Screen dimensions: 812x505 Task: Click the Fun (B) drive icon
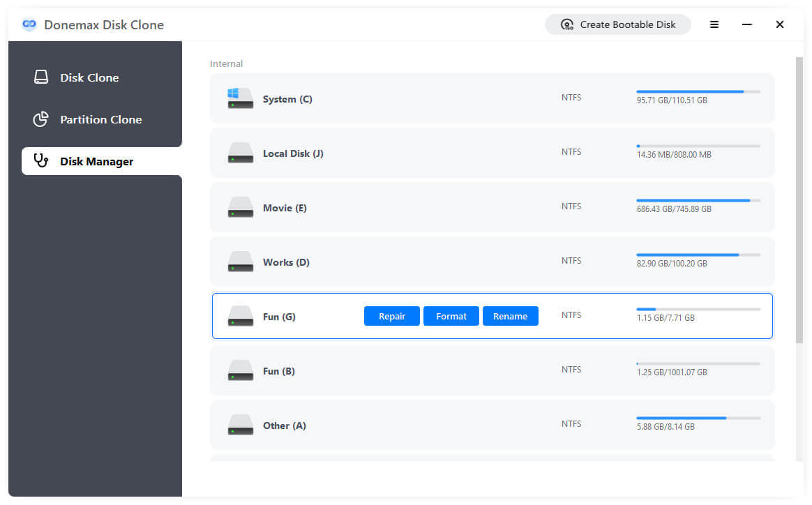(x=240, y=371)
